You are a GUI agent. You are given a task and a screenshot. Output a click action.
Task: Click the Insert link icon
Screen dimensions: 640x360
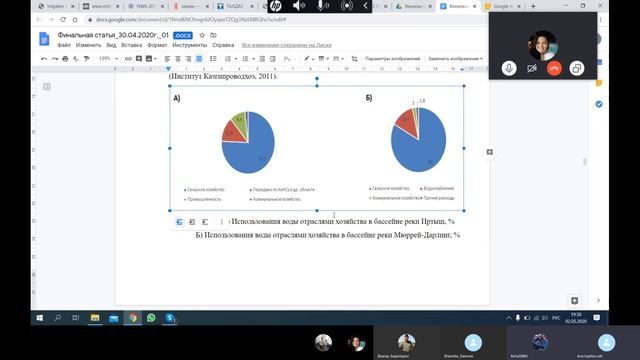click(128, 59)
